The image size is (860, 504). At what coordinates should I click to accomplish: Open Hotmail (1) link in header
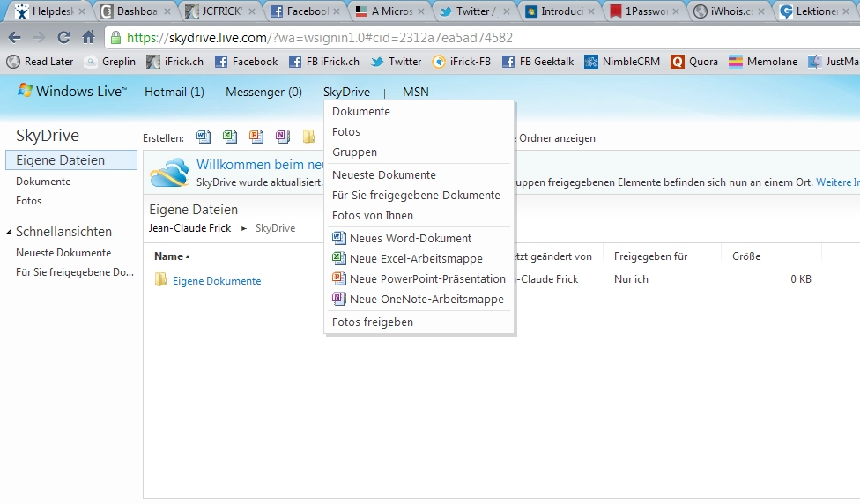174,92
